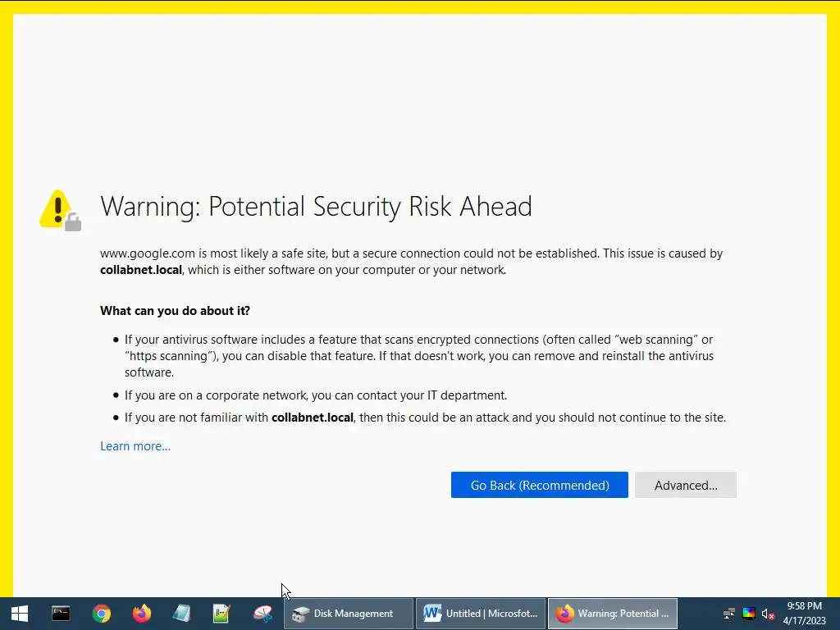The height and width of the screenshot is (630, 840).
Task: Click the corporate network IT department bullet
Action: (316, 395)
